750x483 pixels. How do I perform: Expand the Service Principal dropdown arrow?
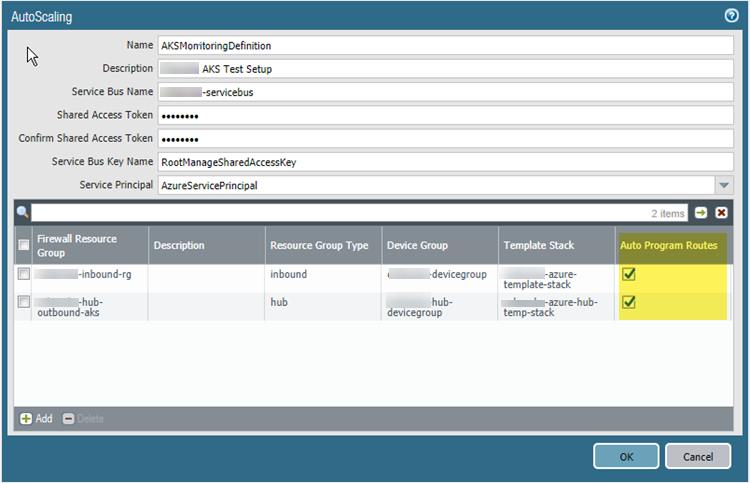[x=724, y=185]
